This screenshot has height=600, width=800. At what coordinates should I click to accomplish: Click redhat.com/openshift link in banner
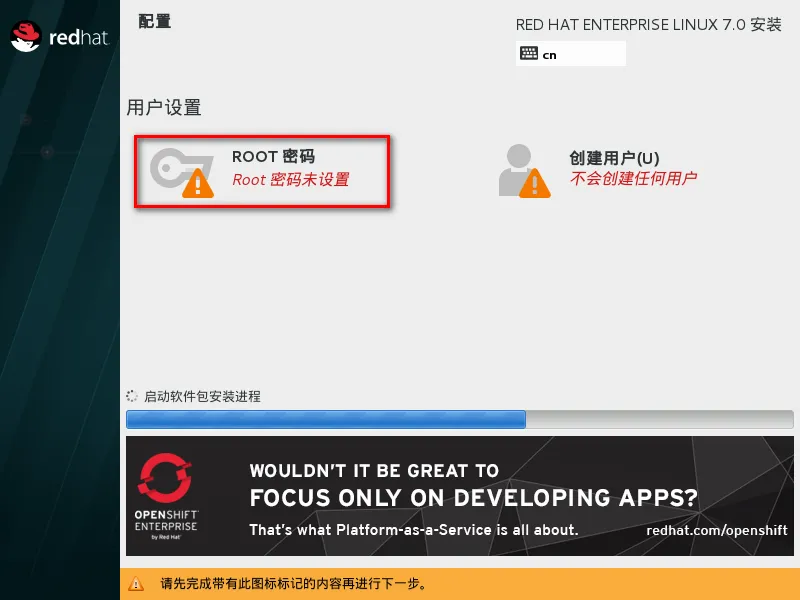click(717, 531)
